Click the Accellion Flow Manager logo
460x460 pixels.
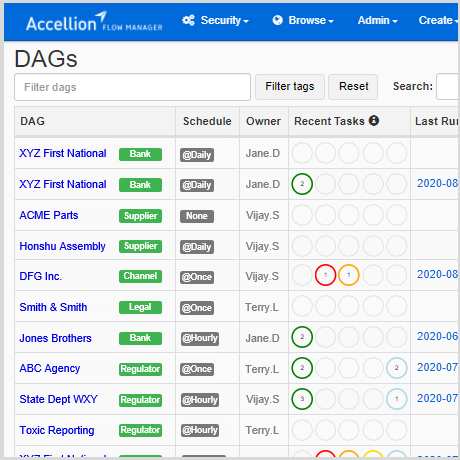coord(94,22)
